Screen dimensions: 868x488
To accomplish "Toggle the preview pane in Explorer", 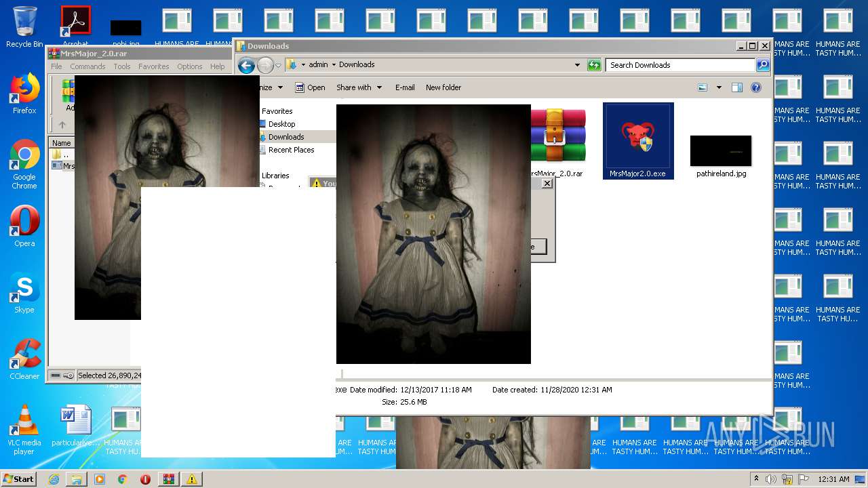I will click(x=737, y=87).
